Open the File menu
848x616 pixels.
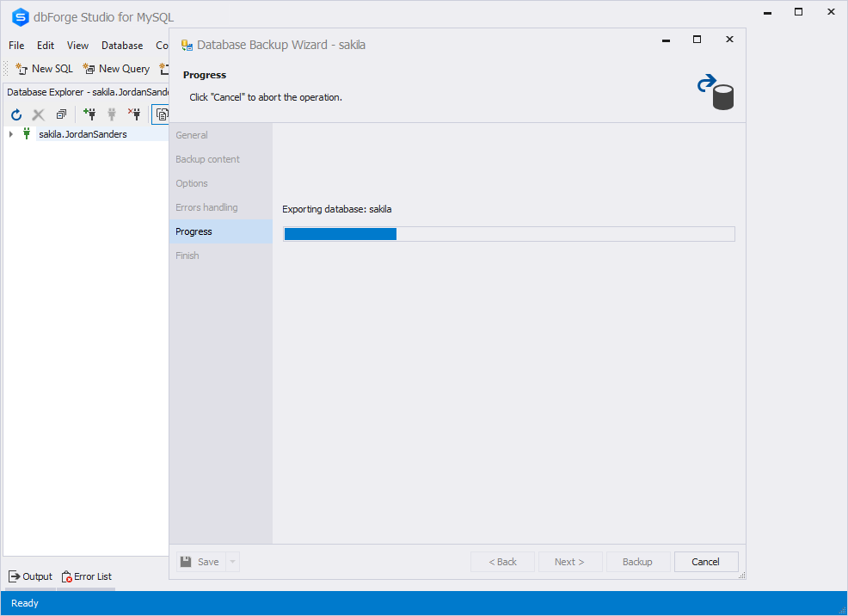[x=16, y=46]
